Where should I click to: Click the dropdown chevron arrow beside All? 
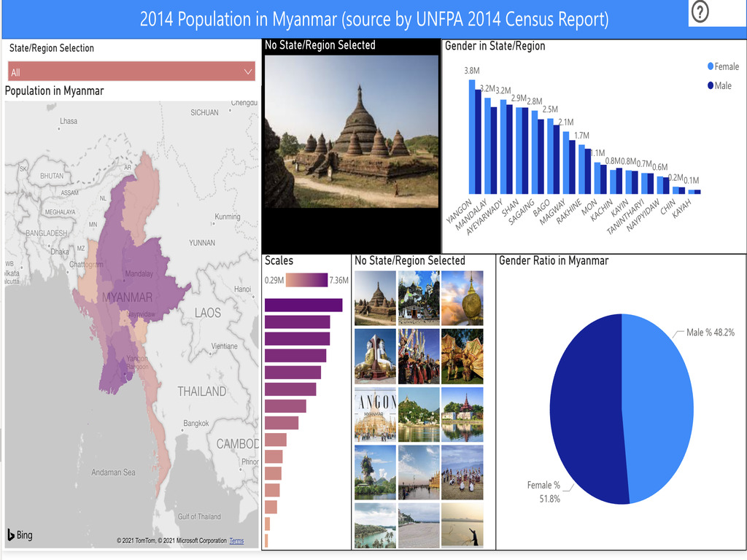pos(248,72)
